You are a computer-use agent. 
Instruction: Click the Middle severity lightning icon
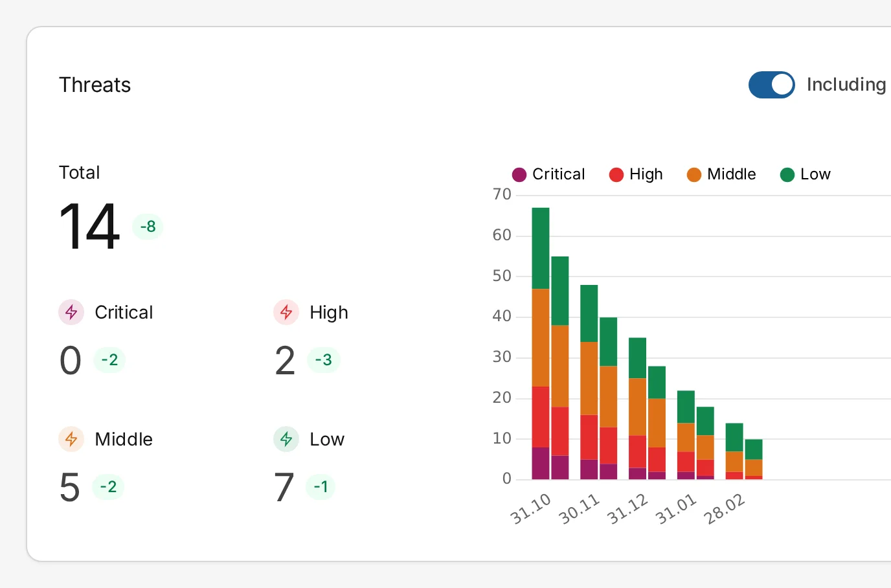click(71, 439)
